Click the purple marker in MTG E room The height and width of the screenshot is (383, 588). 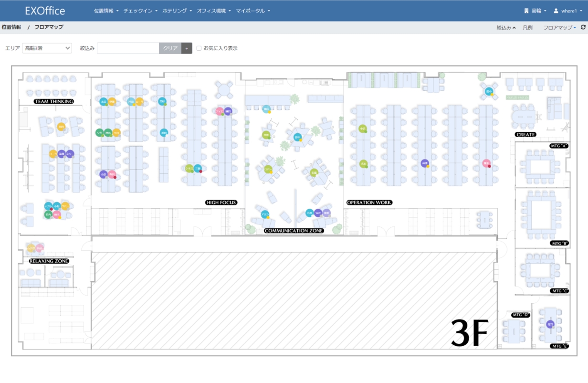[x=550, y=324]
